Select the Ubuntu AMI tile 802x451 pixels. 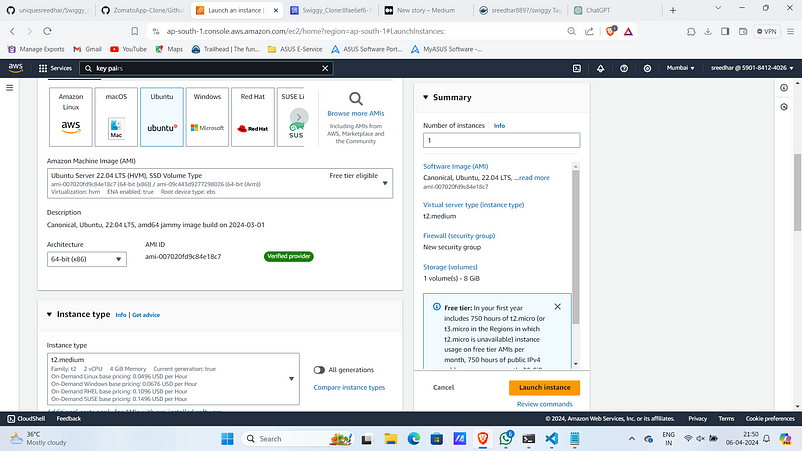[162, 117]
